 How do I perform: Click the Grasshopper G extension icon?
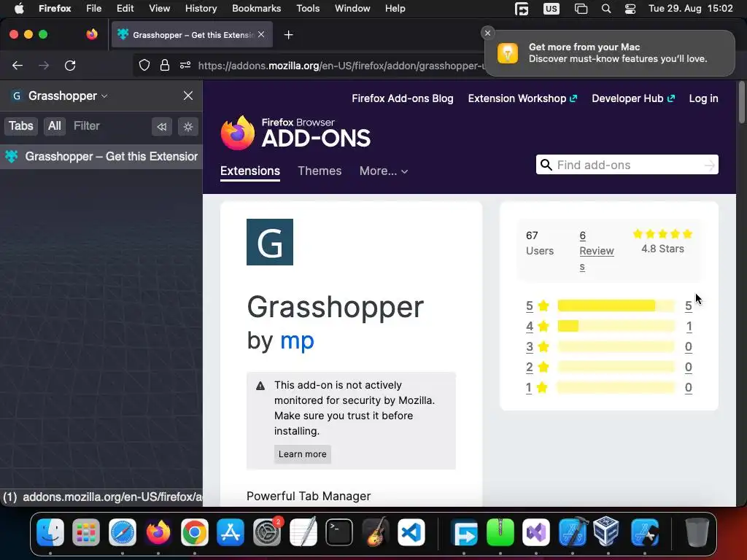pos(270,242)
